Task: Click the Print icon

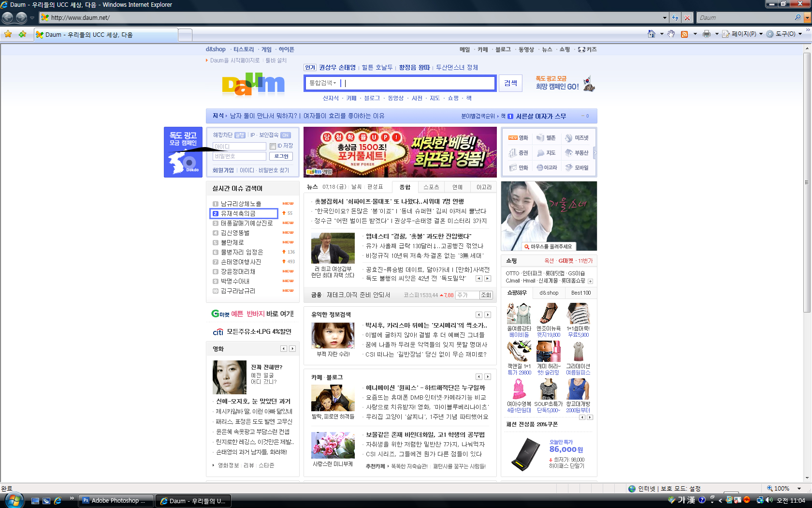Action: [707, 34]
